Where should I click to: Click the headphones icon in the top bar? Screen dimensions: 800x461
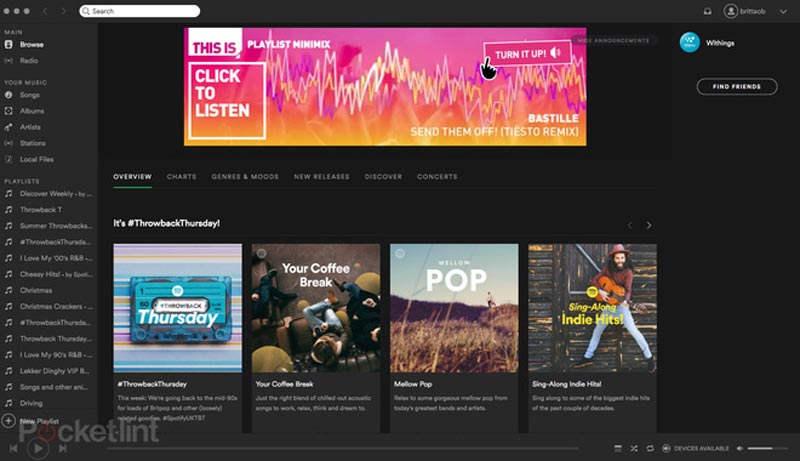pyautogui.click(x=708, y=11)
